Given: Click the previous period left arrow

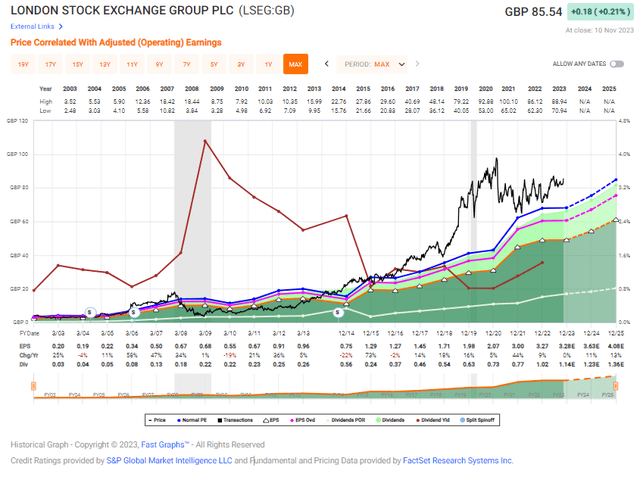Looking at the screenshot, I should 327,64.
